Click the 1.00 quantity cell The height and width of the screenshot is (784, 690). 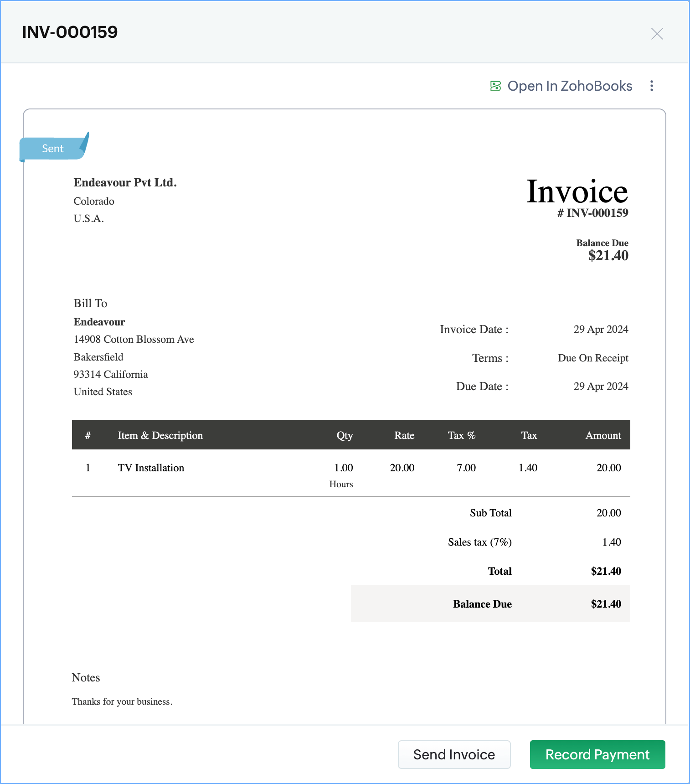point(344,468)
